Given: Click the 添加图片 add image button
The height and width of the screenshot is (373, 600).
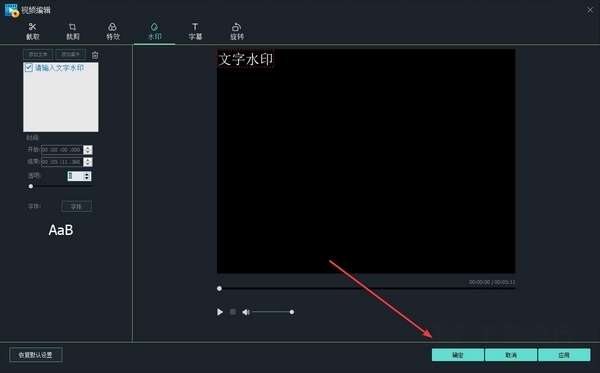Looking at the screenshot, I should [x=70, y=54].
